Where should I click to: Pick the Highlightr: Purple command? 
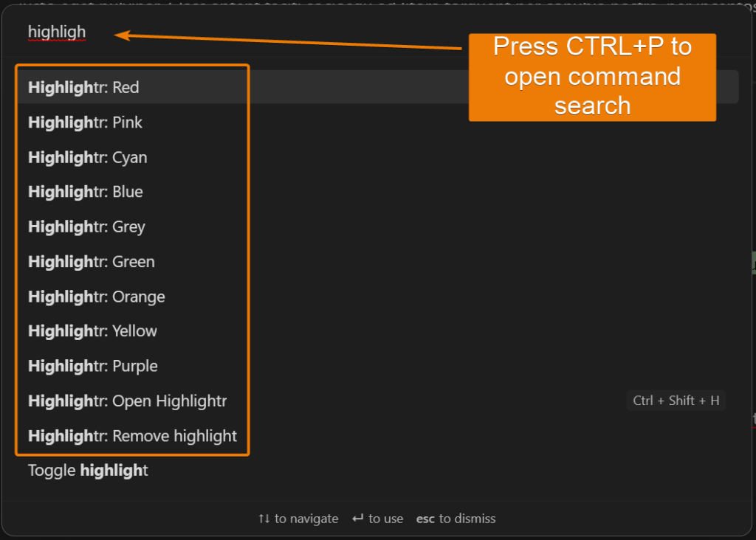coord(92,365)
